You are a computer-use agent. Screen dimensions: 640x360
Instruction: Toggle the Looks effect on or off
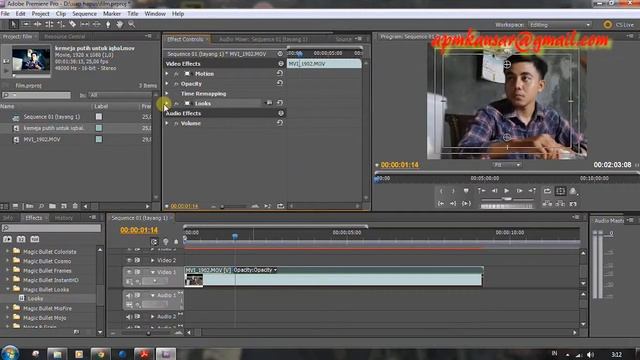point(176,103)
